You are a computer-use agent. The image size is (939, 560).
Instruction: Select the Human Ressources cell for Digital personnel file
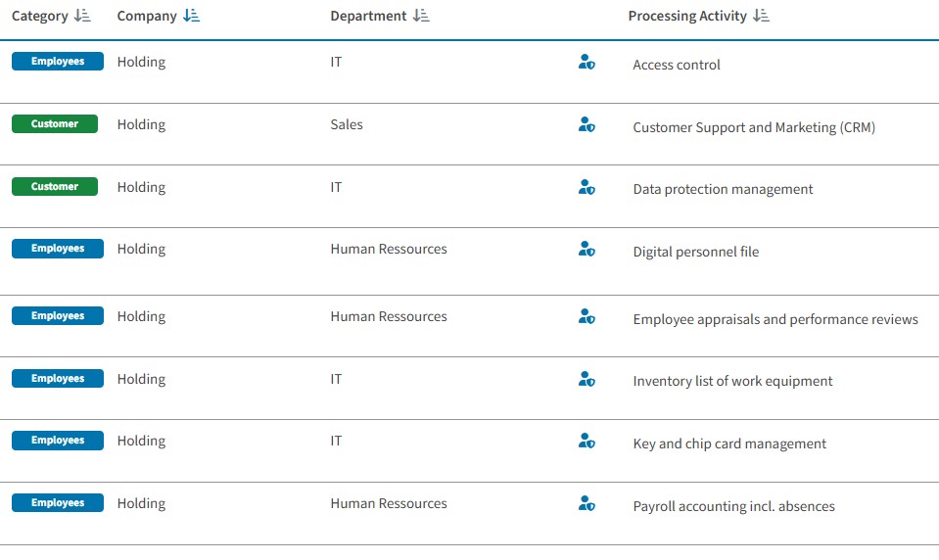389,250
